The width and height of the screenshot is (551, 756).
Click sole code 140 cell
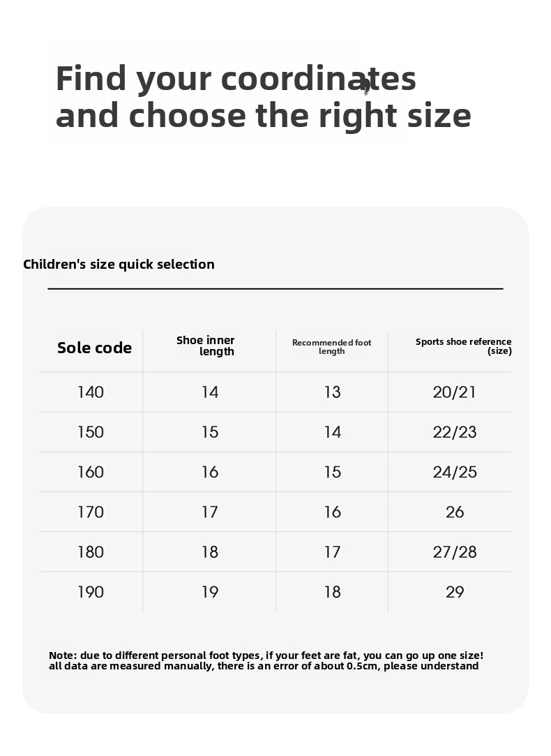coord(91,392)
